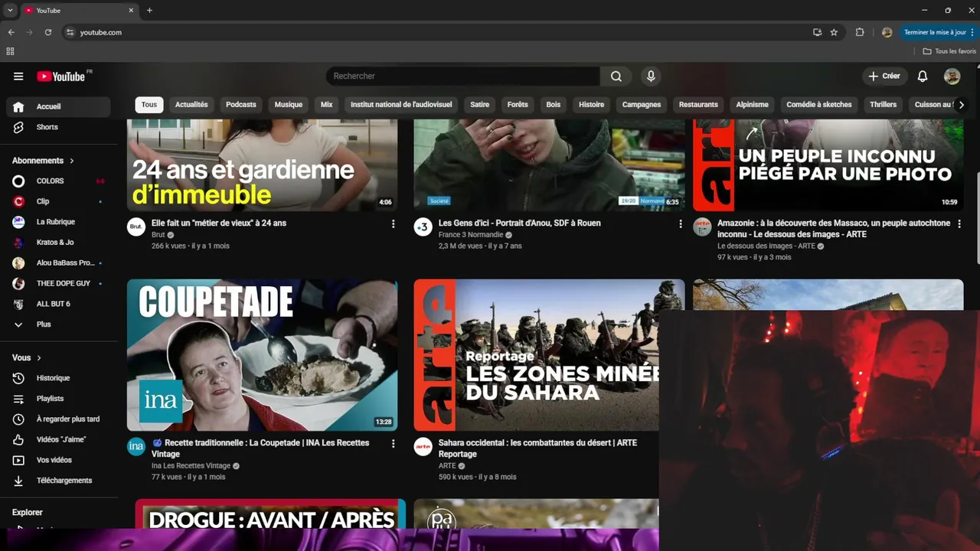Select the Actualités filter chip
Screen dimensions: 980x551
point(191,105)
